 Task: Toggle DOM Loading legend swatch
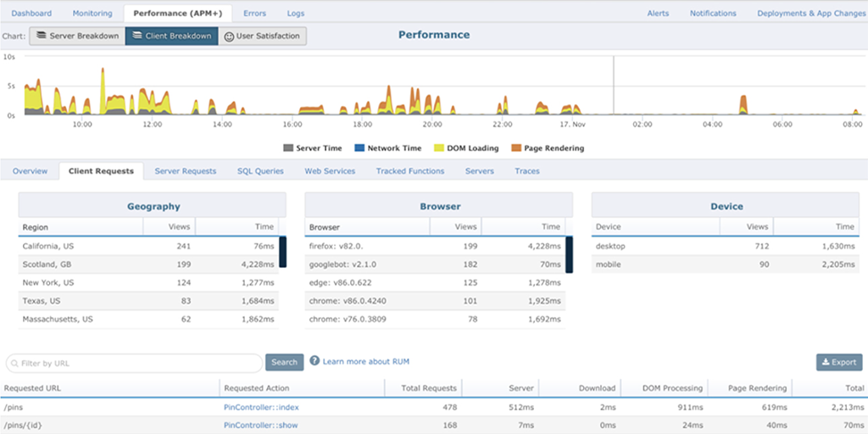[438, 148]
